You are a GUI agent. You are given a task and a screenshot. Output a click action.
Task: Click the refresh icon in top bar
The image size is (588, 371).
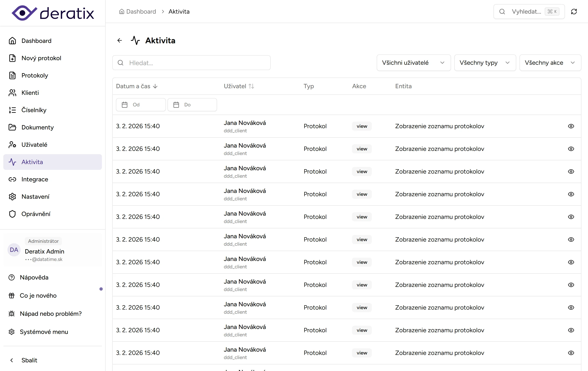(574, 12)
